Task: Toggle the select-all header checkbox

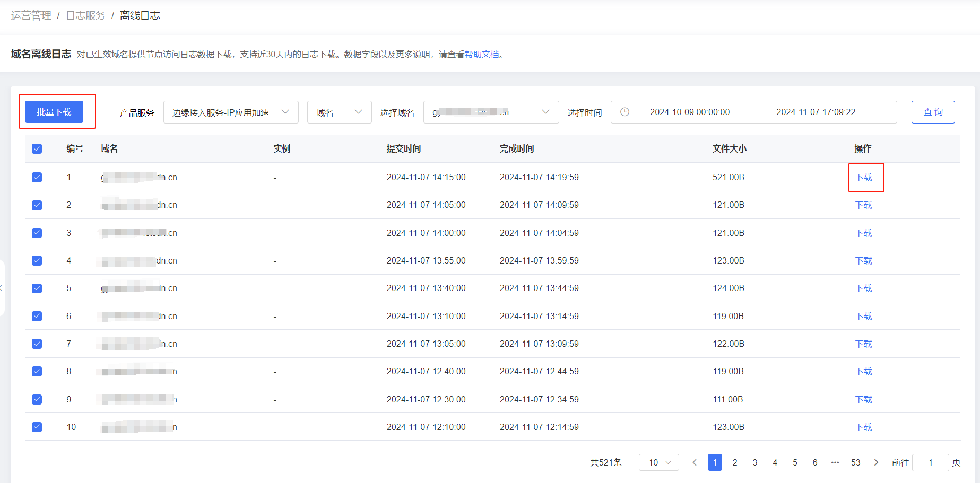Action: click(x=37, y=148)
